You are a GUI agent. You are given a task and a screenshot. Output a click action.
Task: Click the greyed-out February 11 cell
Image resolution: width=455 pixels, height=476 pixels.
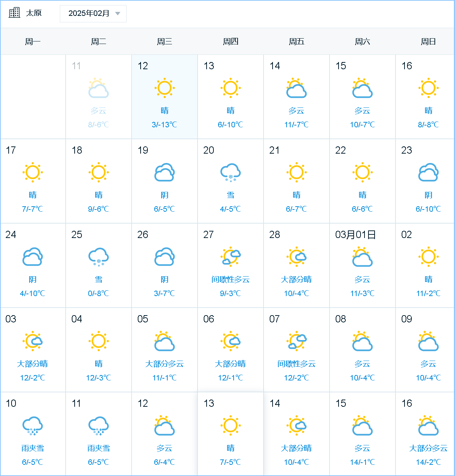click(98, 97)
